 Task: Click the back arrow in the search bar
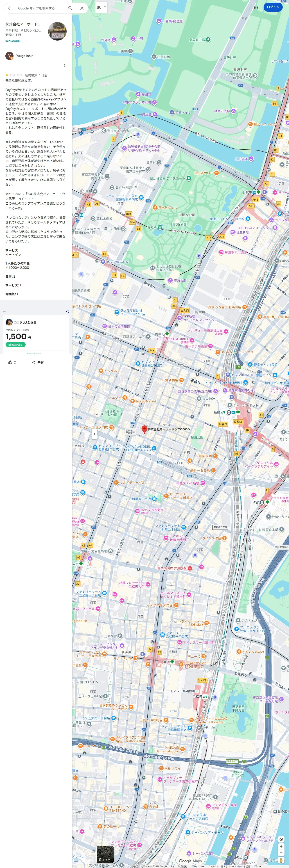[x=10, y=8]
